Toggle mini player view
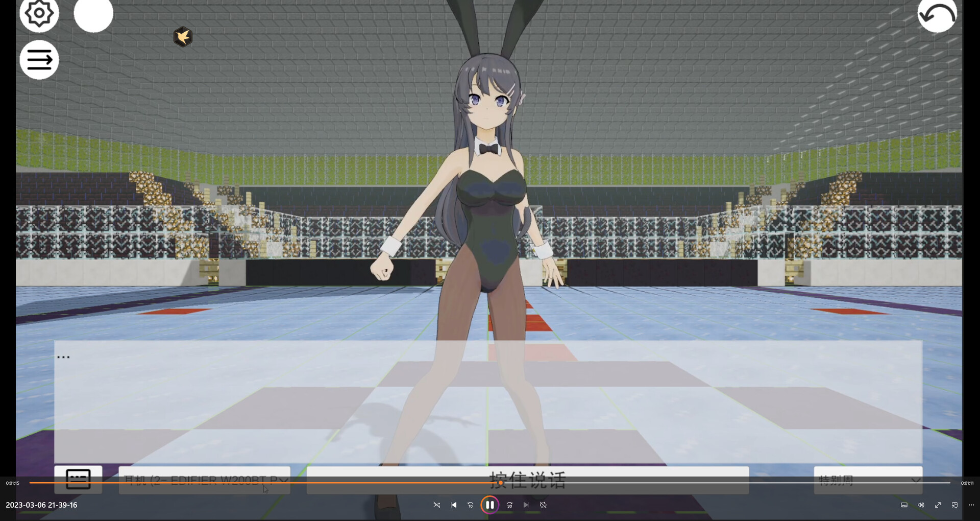 [954, 505]
